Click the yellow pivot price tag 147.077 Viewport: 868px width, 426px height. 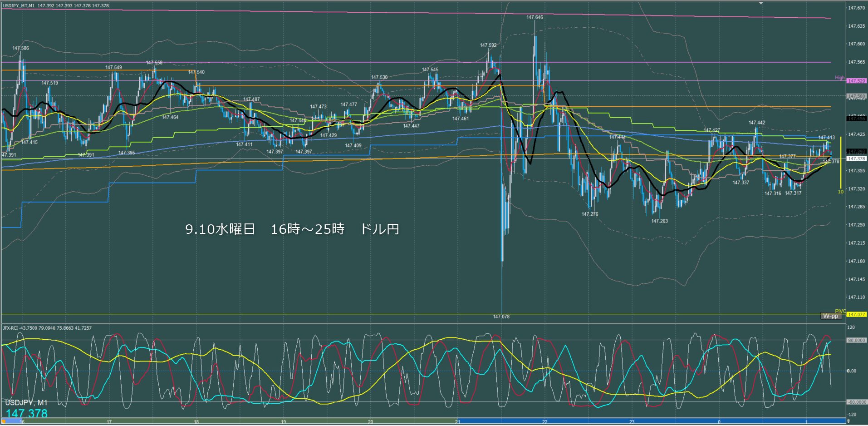coord(856,314)
